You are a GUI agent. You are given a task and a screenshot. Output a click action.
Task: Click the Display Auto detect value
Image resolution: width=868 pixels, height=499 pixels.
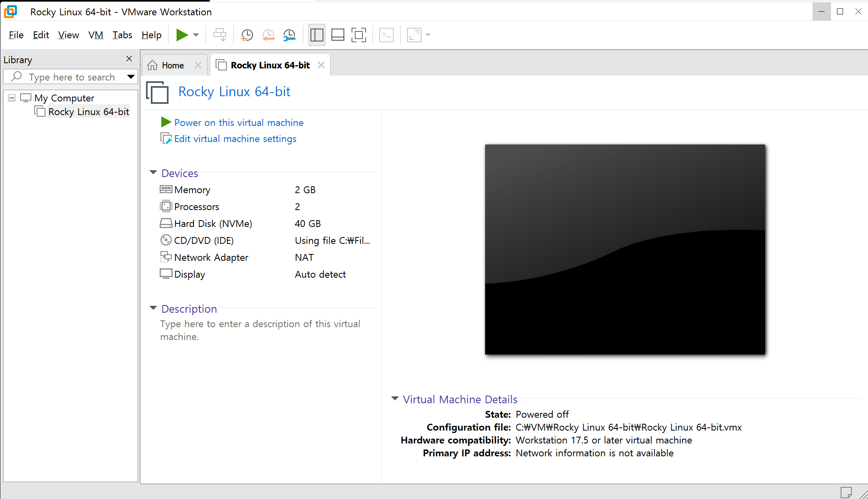click(x=320, y=274)
